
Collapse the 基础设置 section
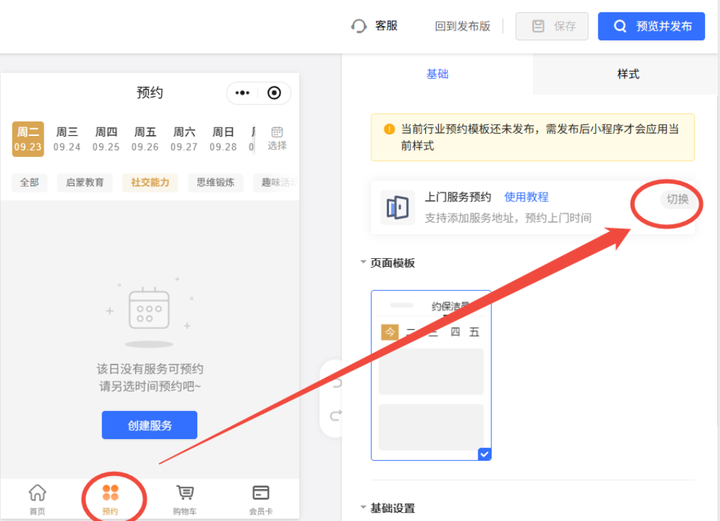[363, 507]
